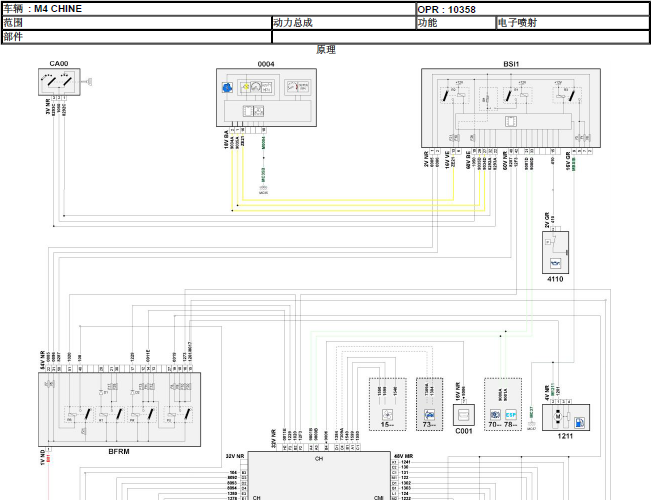Click the yellow warning lamp icon in 0004
Screen dimensions: 651x500
point(245,87)
